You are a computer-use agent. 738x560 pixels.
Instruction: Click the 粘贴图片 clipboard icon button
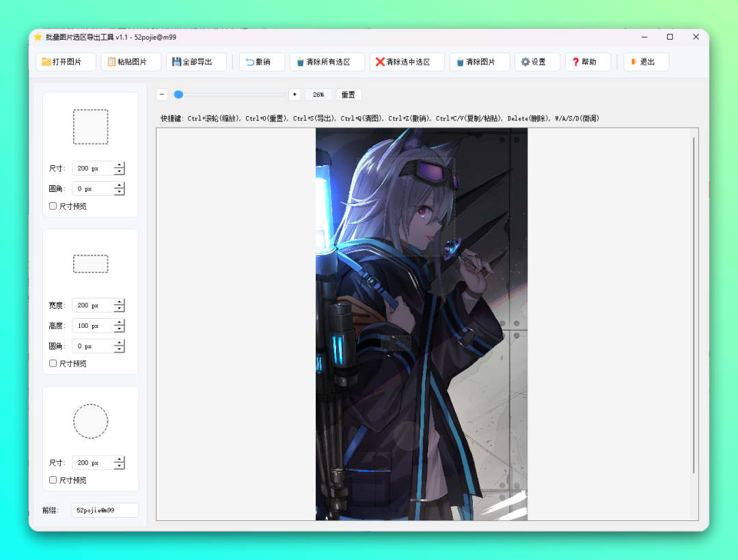coord(131,62)
